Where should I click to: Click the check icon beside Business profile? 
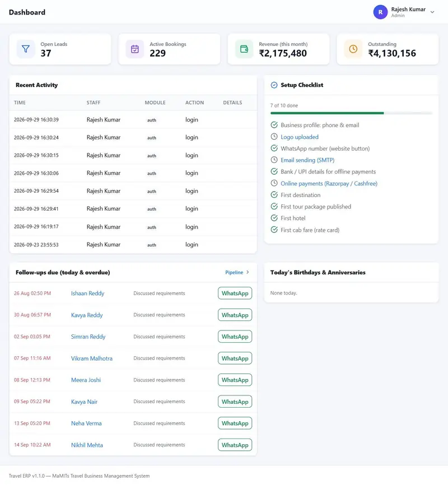[x=274, y=125]
